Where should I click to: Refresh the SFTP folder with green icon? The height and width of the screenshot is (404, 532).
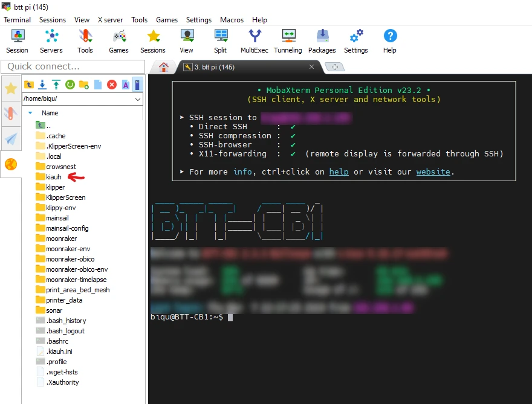[x=70, y=85]
